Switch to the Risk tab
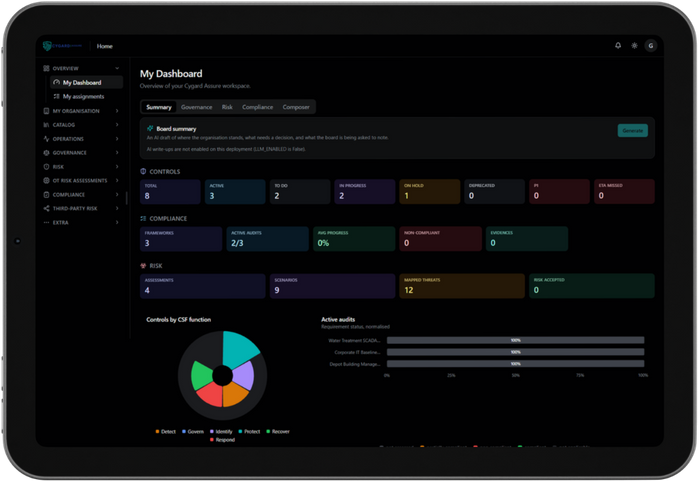The image size is (700, 481). [227, 107]
